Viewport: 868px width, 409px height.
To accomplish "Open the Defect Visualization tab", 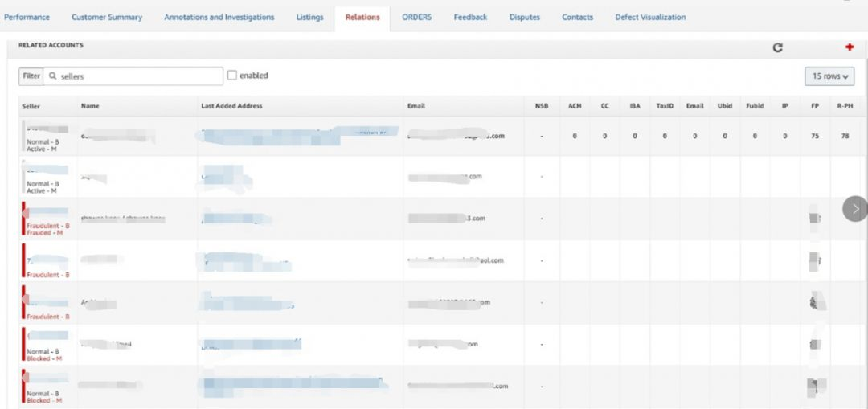I will (650, 17).
